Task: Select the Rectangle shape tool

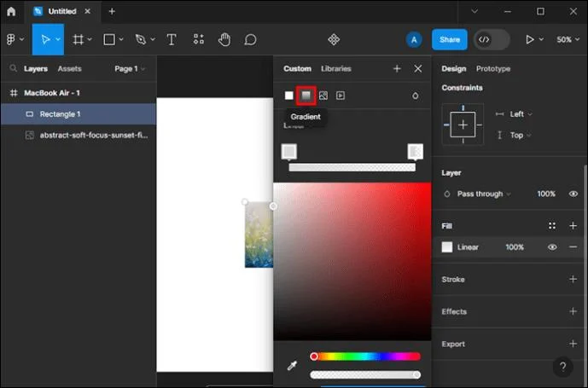Action: 109,39
